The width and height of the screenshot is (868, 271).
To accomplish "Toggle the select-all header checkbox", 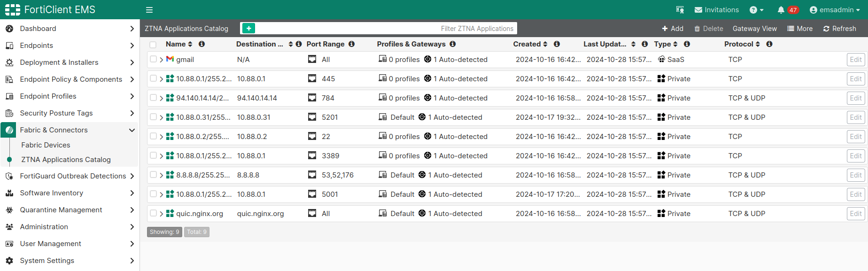I will pyautogui.click(x=153, y=45).
